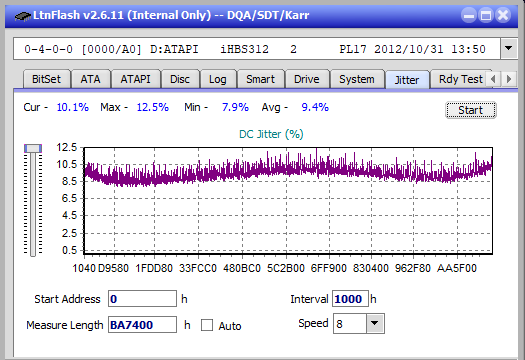
Task: Select the Smart tab
Action: [260, 79]
